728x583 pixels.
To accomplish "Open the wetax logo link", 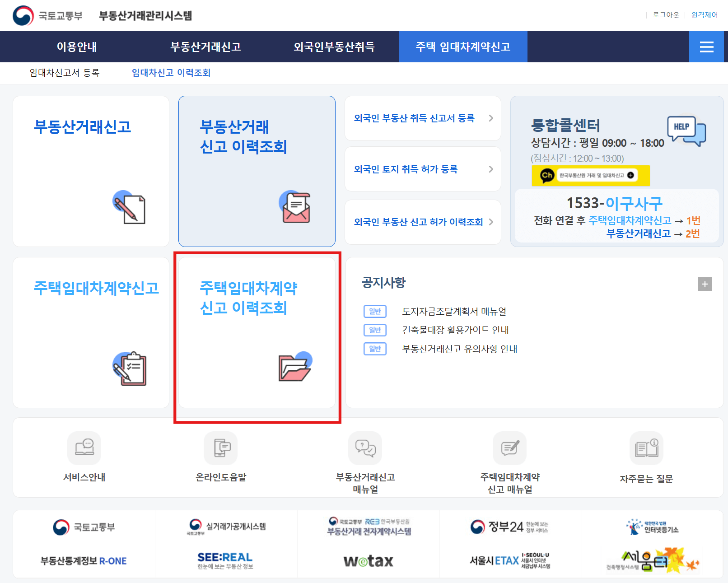I will click(369, 561).
